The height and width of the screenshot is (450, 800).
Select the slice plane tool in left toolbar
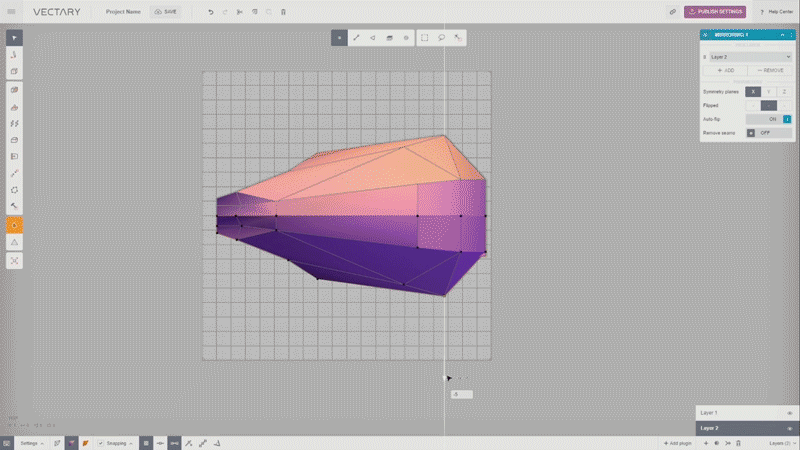(x=14, y=157)
